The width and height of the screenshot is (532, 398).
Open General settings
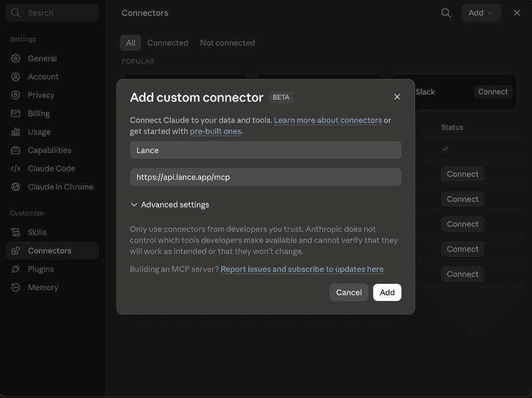pos(52,58)
